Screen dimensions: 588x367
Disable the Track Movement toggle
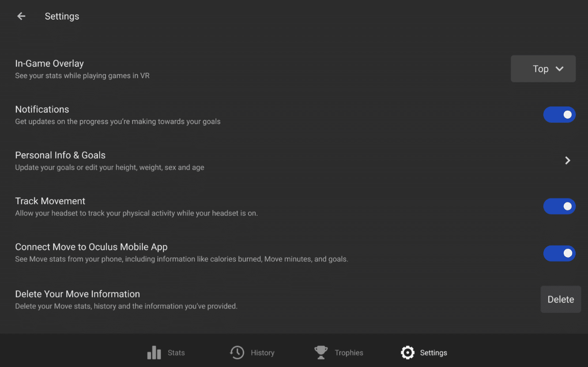(x=559, y=206)
